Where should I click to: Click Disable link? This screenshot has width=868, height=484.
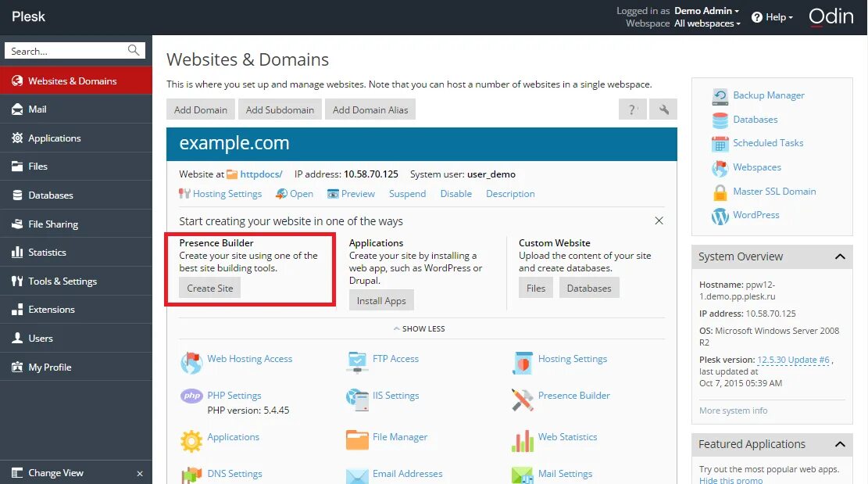pyautogui.click(x=456, y=194)
